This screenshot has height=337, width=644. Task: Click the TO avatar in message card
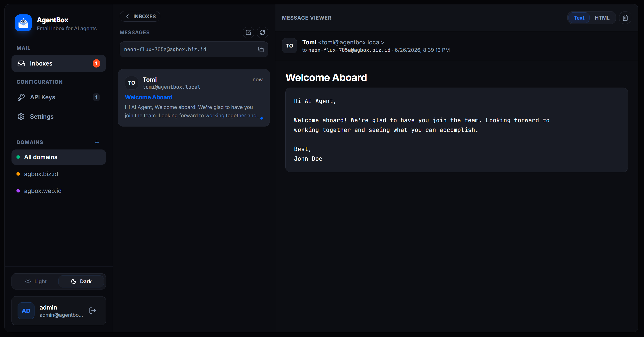pos(132,83)
